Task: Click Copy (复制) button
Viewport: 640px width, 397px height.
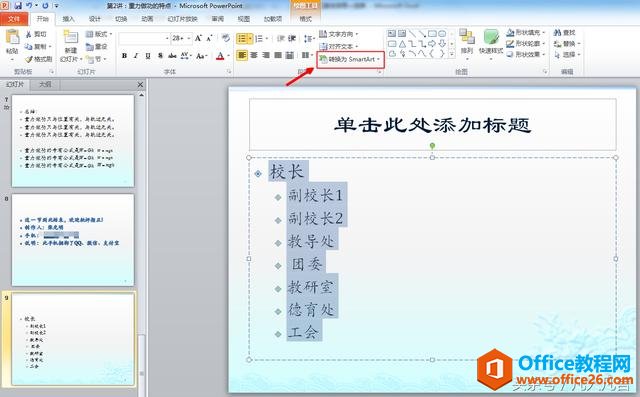Action: pos(38,47)
